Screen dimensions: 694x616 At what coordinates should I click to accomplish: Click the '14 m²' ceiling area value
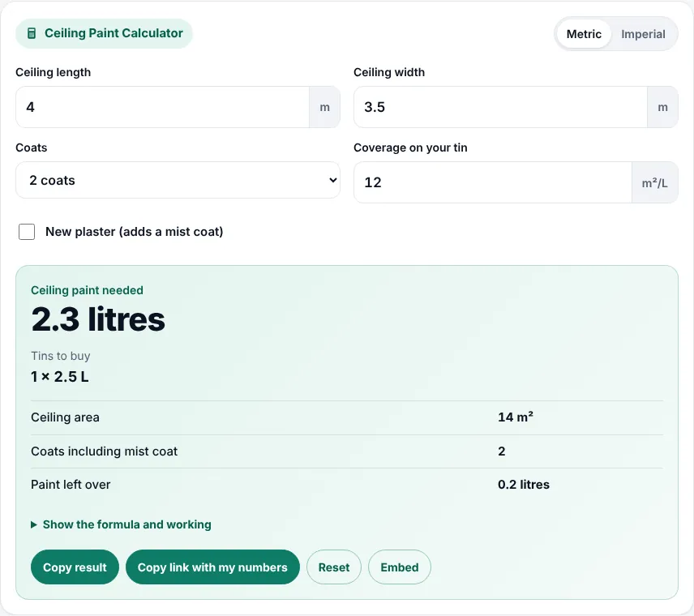[x=515, y=417]
